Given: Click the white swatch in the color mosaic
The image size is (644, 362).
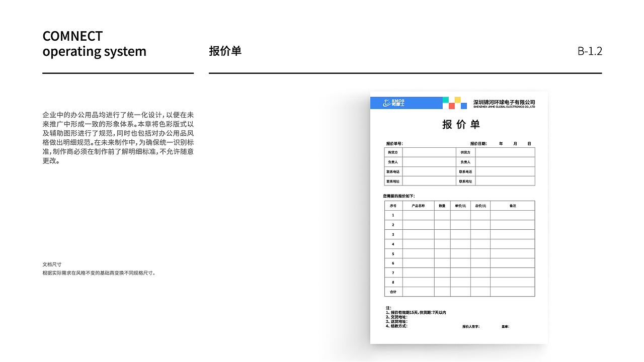Looking at the screenshot, I should click(x=445, y=105).
